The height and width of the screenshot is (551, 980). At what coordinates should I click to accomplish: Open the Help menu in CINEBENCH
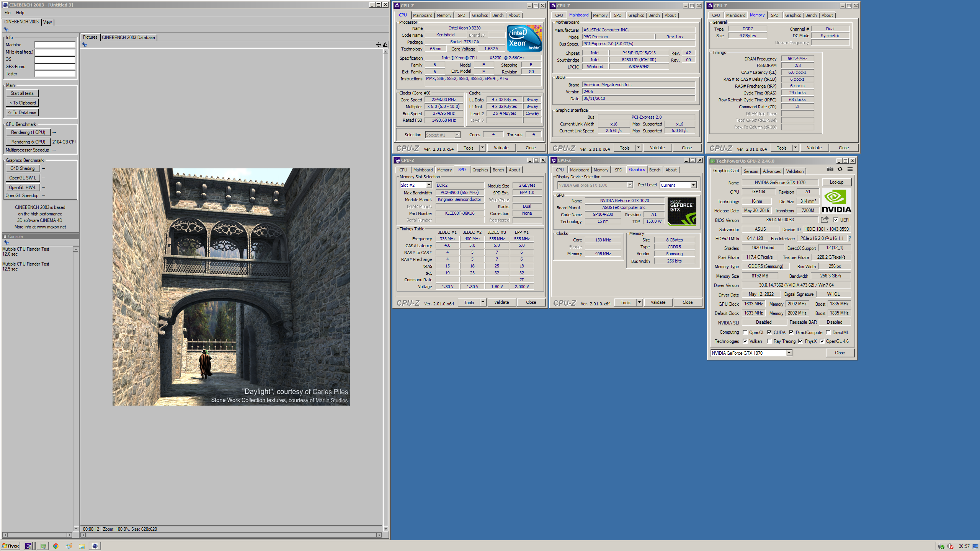pos(20,13)
